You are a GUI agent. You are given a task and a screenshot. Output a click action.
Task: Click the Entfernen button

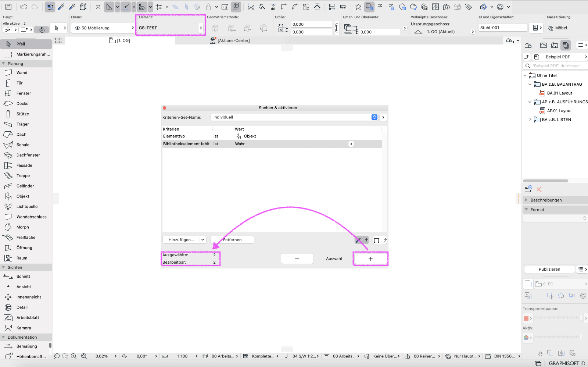232,240
